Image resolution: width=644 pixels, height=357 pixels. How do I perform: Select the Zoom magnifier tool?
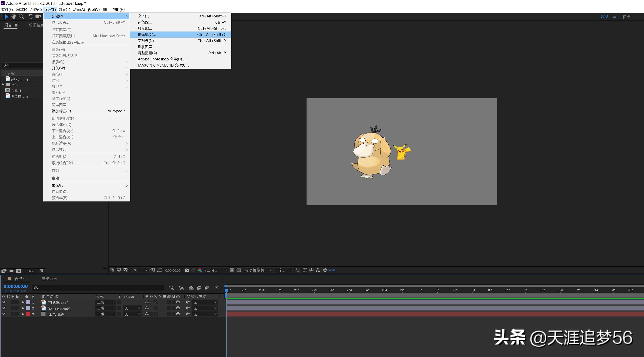pyautogui.click(x=21, y=16)
